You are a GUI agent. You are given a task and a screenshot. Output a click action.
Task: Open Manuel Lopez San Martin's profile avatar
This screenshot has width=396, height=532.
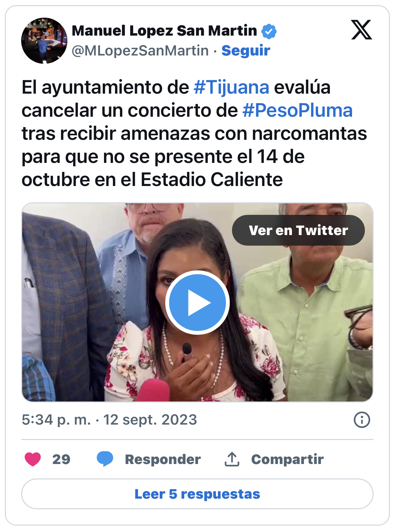[x=44, y=41]
